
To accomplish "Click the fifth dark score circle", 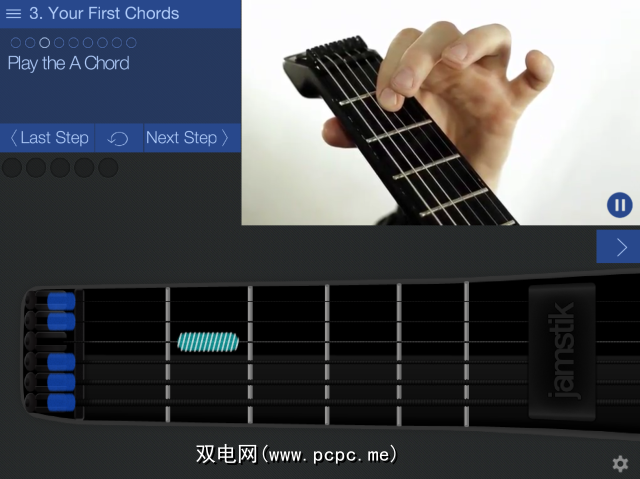I will [x=108, y=168].
